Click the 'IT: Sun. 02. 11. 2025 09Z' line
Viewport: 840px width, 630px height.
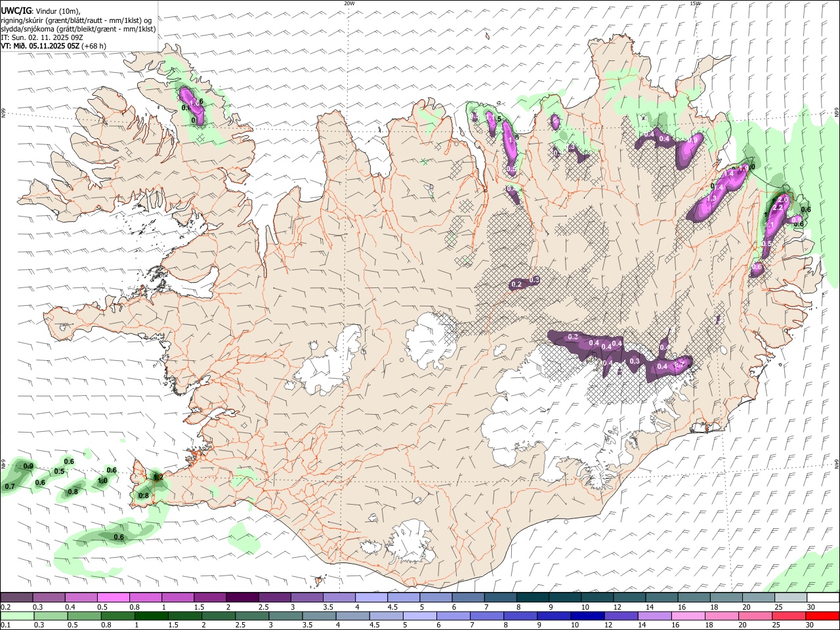pos(42,37)
